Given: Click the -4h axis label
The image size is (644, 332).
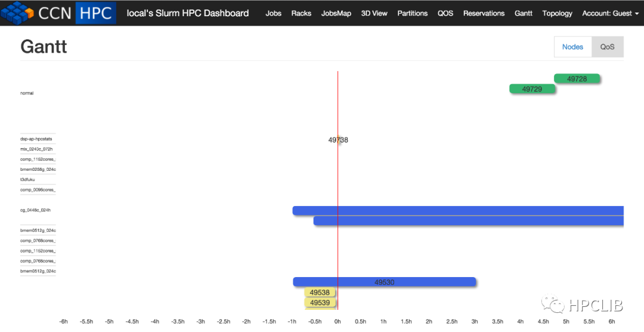Looking at the screenshot, I should coord(155,321).
